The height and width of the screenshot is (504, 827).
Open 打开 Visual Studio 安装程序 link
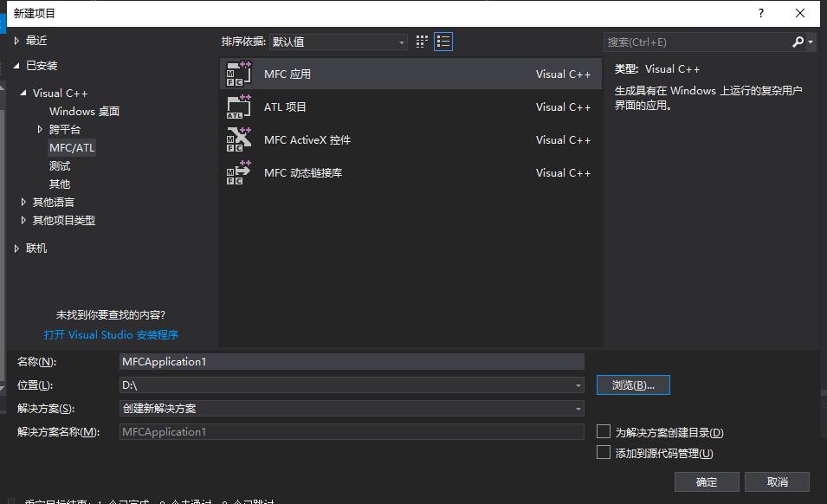[111, 335]
